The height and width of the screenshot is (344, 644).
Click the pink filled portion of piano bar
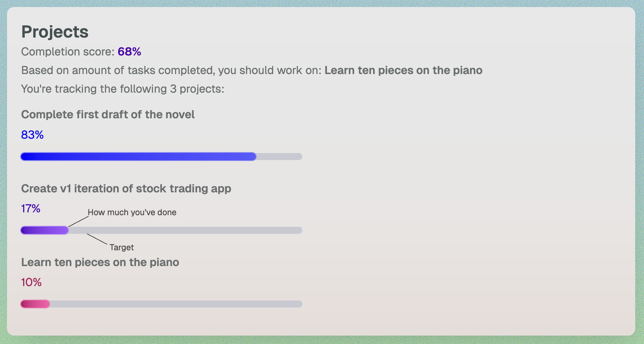pyautogui.click(x=35, y=304)
